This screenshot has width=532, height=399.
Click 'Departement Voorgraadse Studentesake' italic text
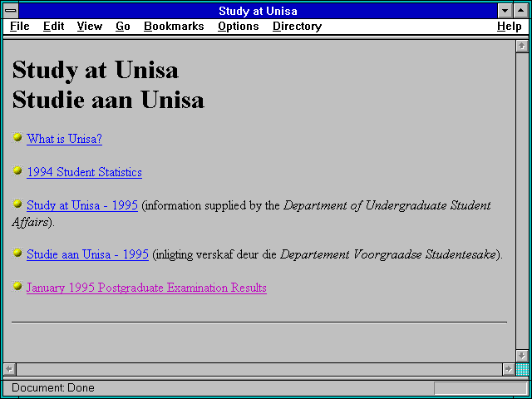[388, 254]
